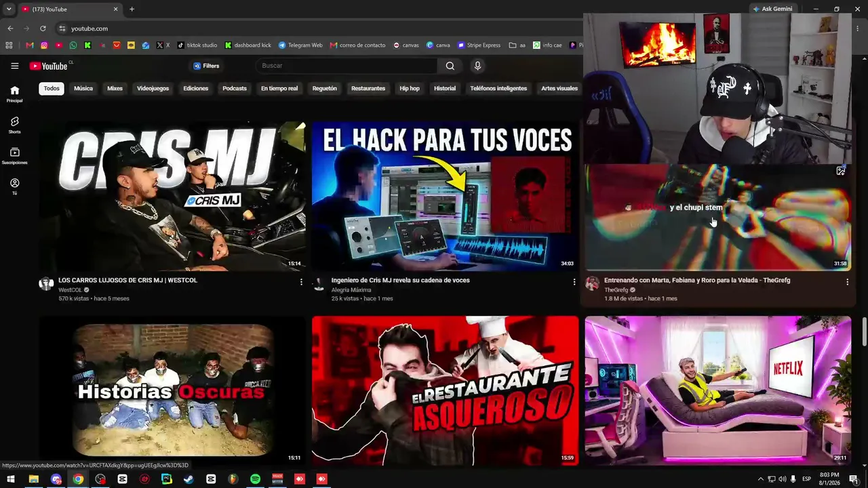The width and height of the screenshot is (868, 488).
Task: Go to YouTube home via the logo
Action: (48, 66)
